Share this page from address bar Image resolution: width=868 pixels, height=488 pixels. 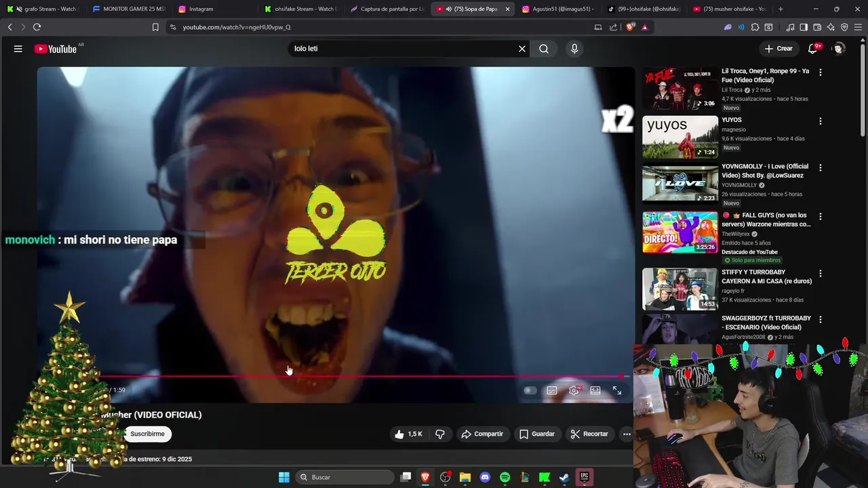coord(613,27)
